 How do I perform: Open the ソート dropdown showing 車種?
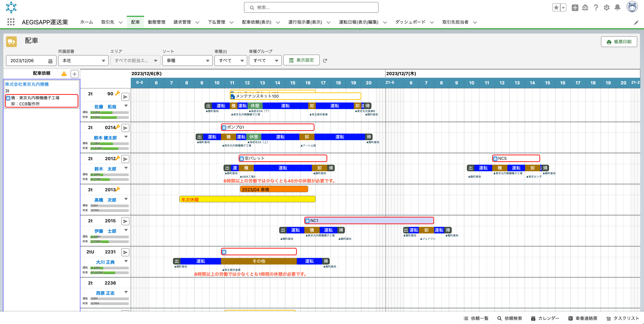tap(187, 60)
